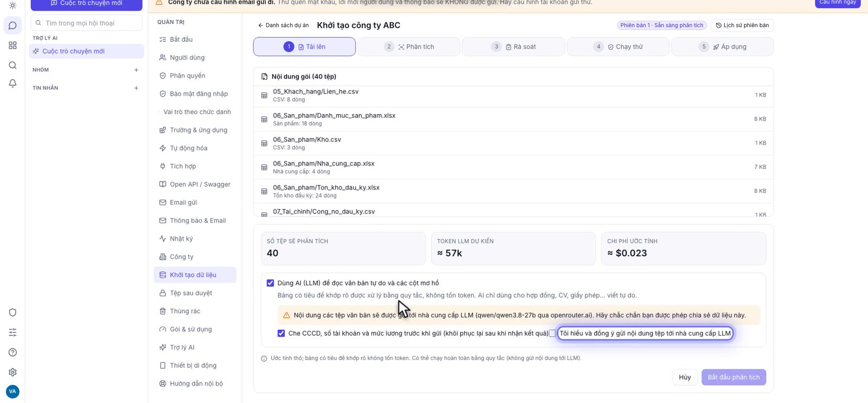Image resolution: width=868 pixels, height=403 pixels.
Task: Open the apps grid icon in left rail
Action: click(x=12, y=46)
